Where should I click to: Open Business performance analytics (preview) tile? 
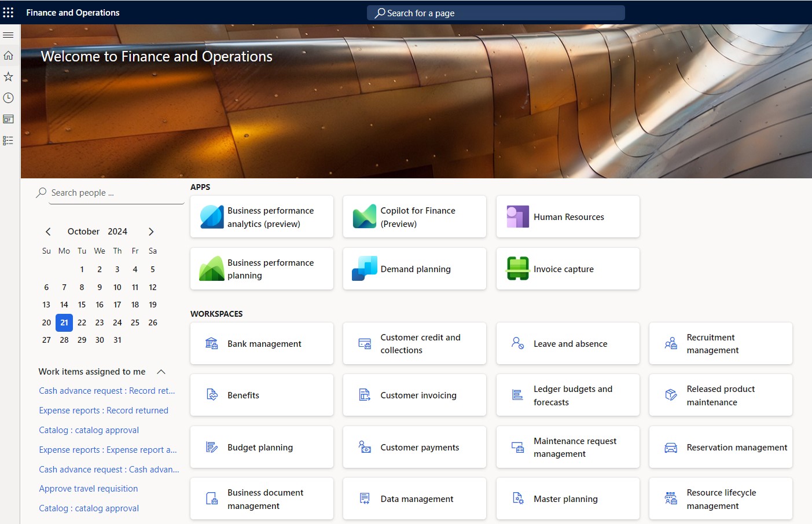pyautogui.click(x=262, y=217)
